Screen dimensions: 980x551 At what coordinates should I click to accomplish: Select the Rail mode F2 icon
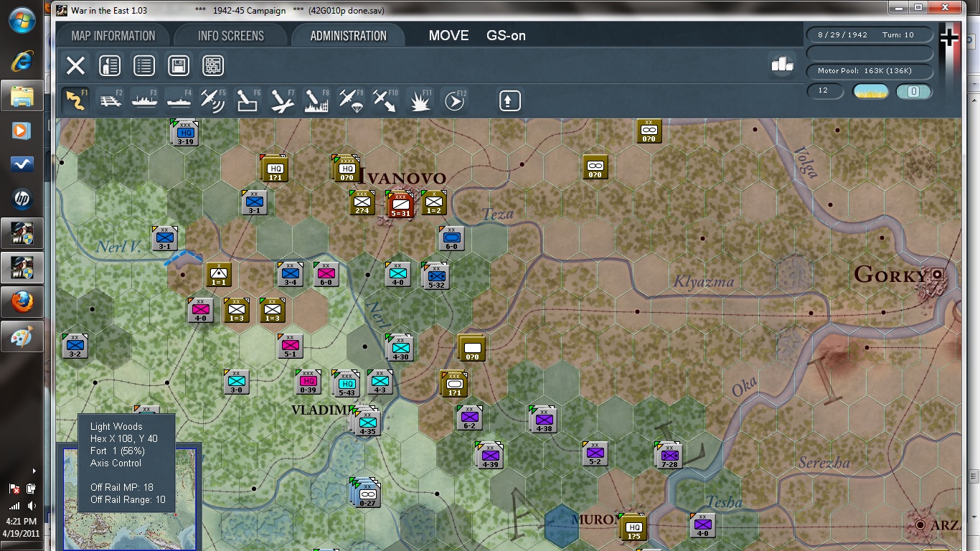(110, 100)
